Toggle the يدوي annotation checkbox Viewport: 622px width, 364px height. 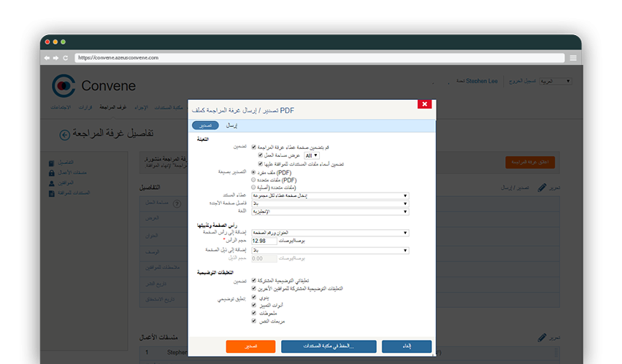click(254, 297)
